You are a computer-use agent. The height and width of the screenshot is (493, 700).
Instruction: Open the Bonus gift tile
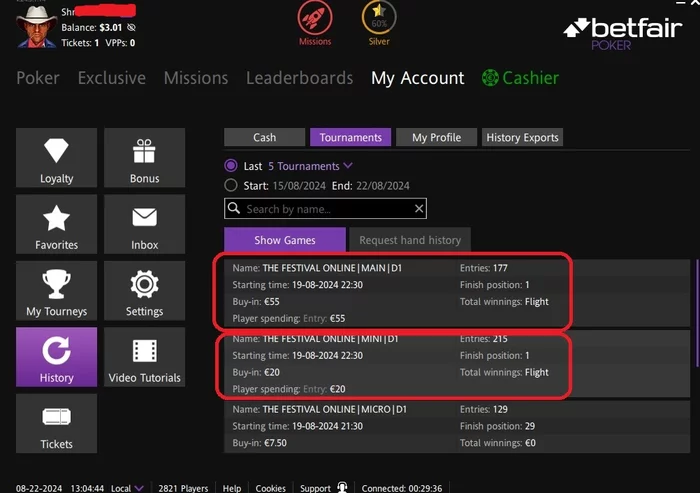click(144, 158)
